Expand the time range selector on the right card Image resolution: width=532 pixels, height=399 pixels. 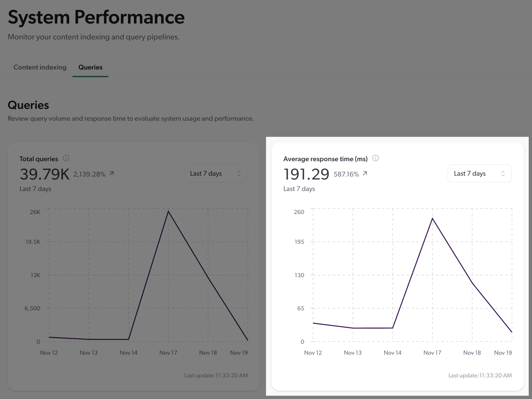coord(479,173)
